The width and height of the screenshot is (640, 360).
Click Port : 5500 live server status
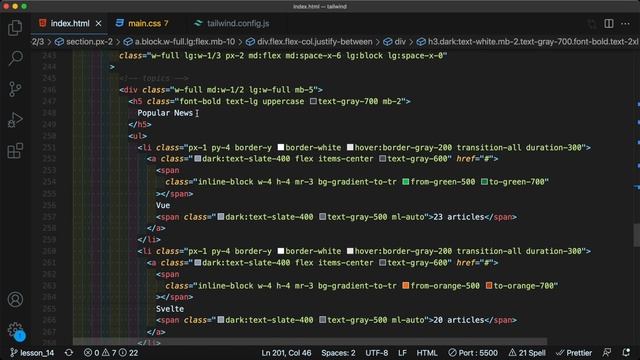coord(473,353)
